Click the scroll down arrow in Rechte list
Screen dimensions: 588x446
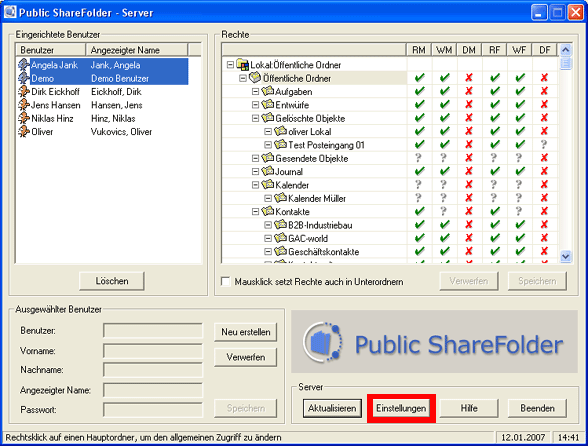(x=566, y=257)
